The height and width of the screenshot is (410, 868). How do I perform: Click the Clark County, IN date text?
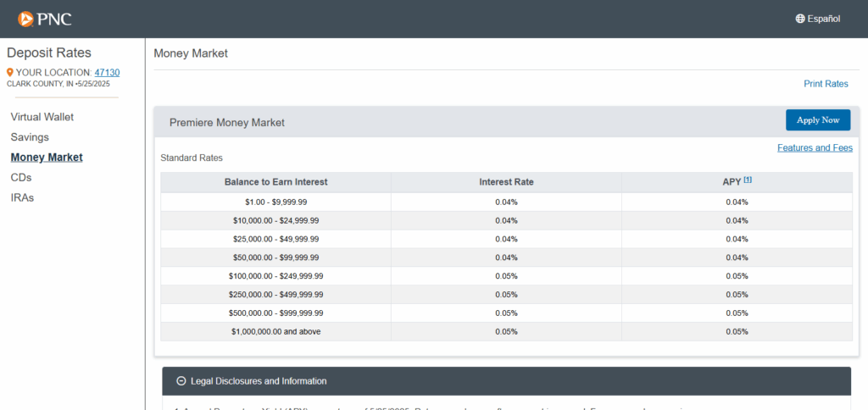click(x=58, y=84)
